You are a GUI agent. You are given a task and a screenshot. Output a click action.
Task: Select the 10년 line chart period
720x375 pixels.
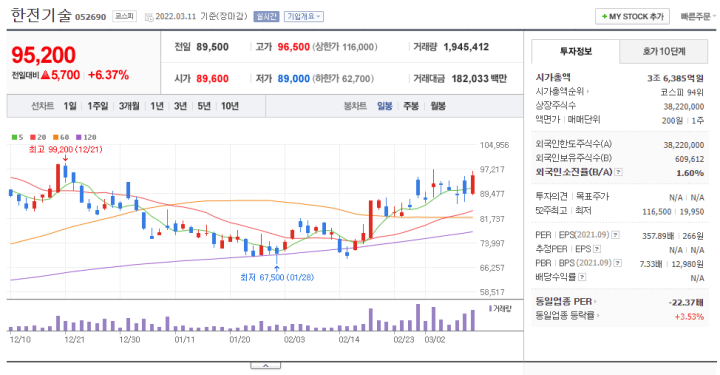pyautogui.click(x=230, y=106)
